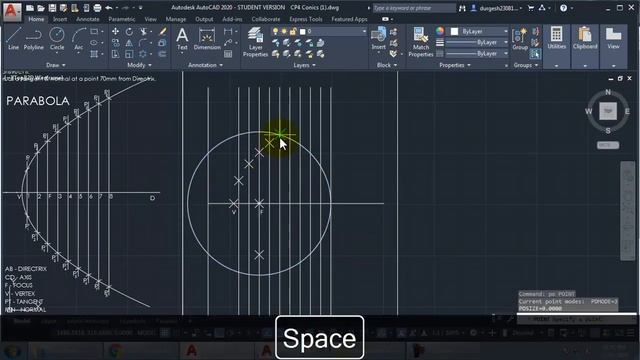Screen dimensions: 640x360
Task: Select the Erase tool in Modify panel
Action: coord(162,31)
